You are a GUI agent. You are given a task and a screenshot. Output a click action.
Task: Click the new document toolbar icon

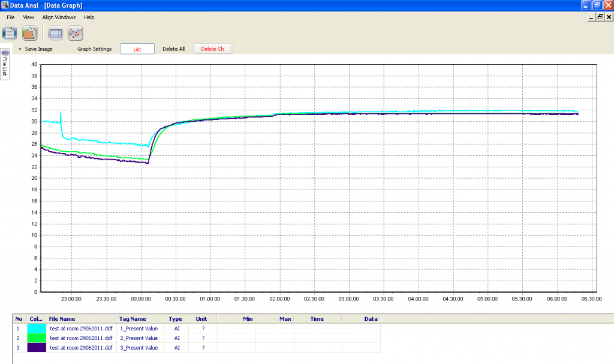coord(10,34)
